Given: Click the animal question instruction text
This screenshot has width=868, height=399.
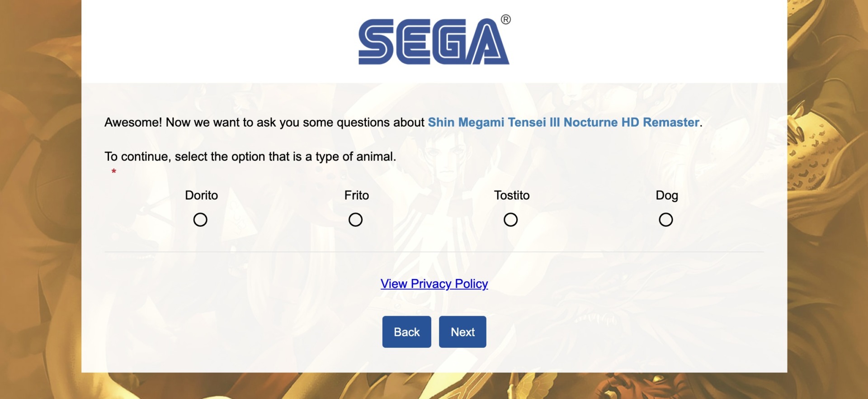Looking at the screenshot, I should (250, 157).
